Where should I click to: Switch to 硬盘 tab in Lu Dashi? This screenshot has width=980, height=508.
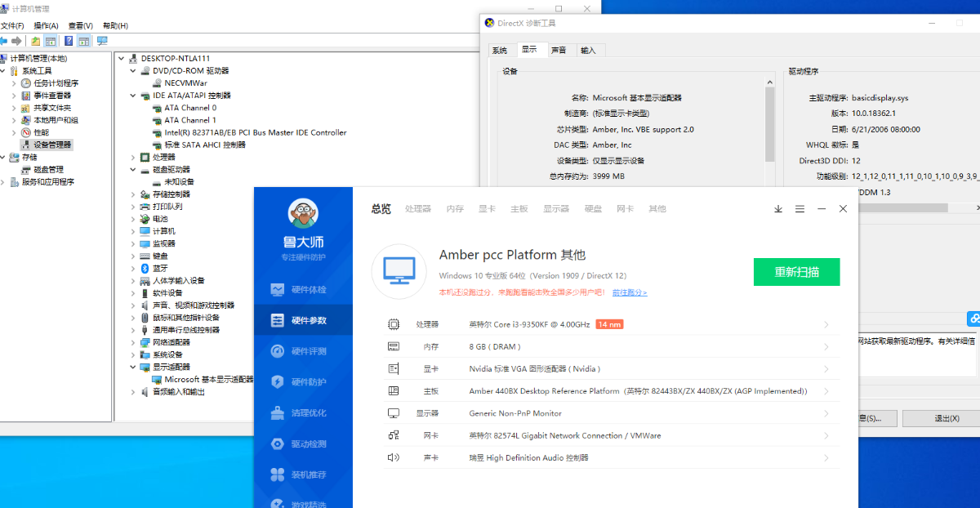pos(593,209)
